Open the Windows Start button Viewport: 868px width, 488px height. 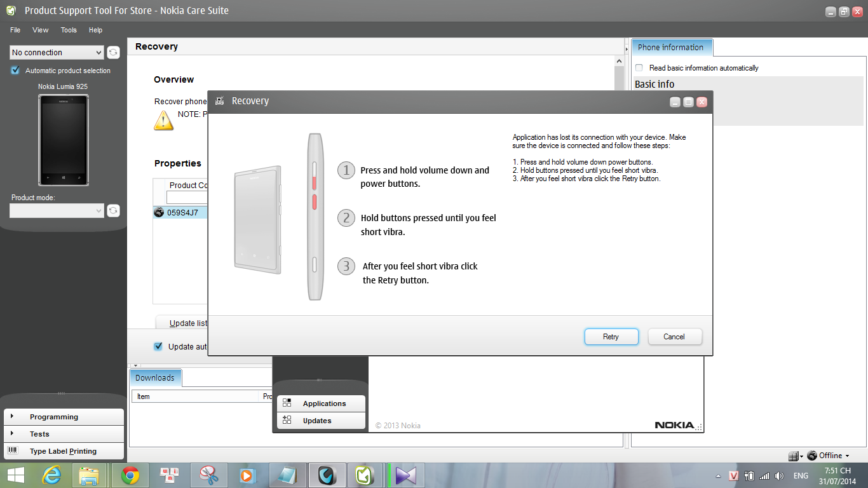pyautogui.click(x=16, y=475)
